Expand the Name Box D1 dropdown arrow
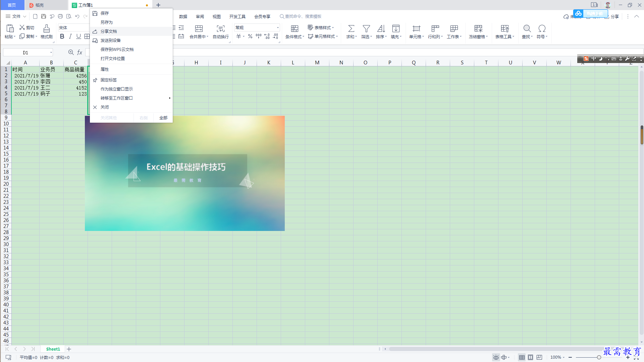644x362 pixels. [51, 52]
